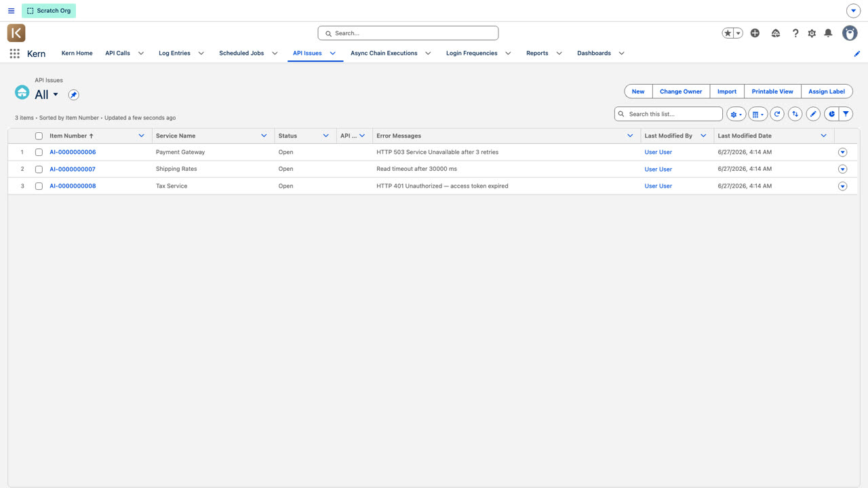Switch to API Calls tab
This screenshot has width=868, height=488.
pyautogui.click(x=117, y=53)
